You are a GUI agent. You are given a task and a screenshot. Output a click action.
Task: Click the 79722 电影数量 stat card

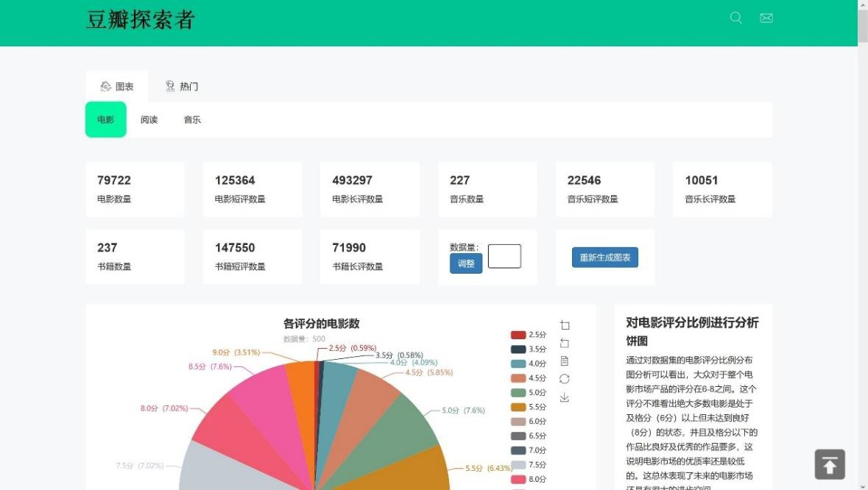(x=135, y=189)
